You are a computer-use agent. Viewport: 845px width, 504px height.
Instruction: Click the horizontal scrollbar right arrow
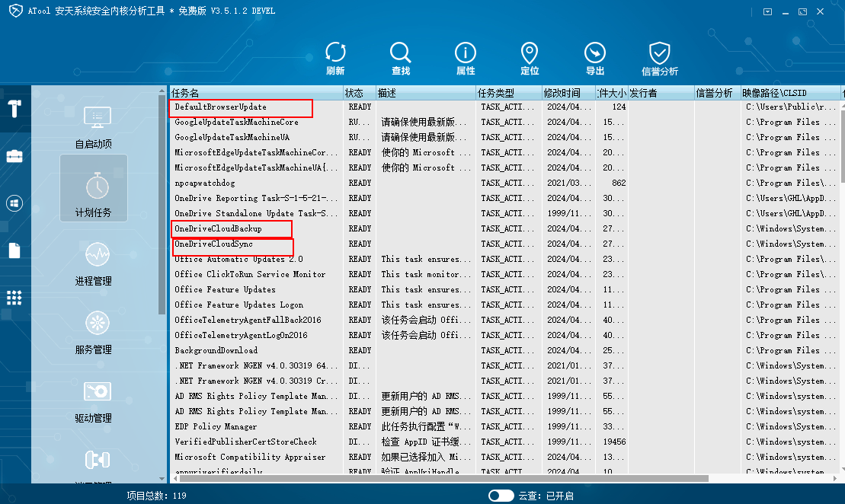pos(835,479)
